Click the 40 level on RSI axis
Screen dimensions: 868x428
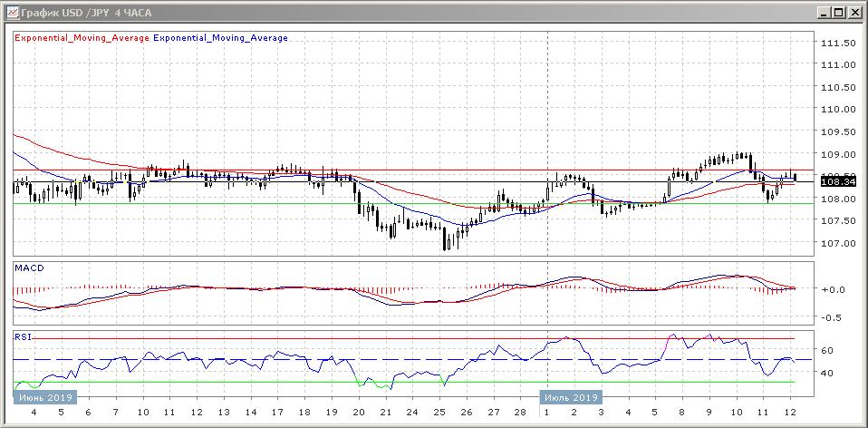[827, 373]
